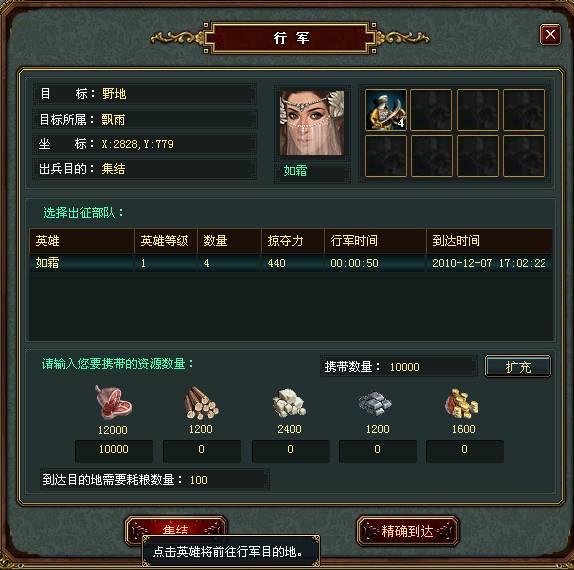The width and height of the screenshot is (574, 570).
Task: Focus the food amount field showing 10000
Action: tap(113, 450)
